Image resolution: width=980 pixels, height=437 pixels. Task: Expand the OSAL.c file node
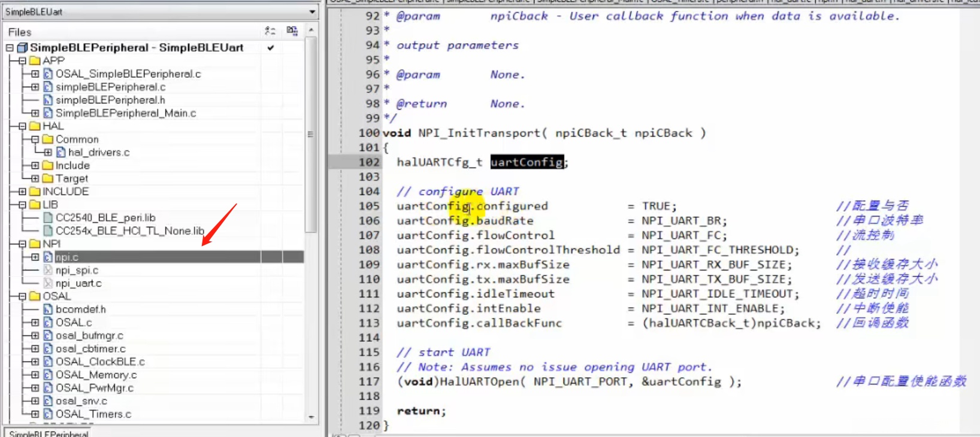point(35,323)
